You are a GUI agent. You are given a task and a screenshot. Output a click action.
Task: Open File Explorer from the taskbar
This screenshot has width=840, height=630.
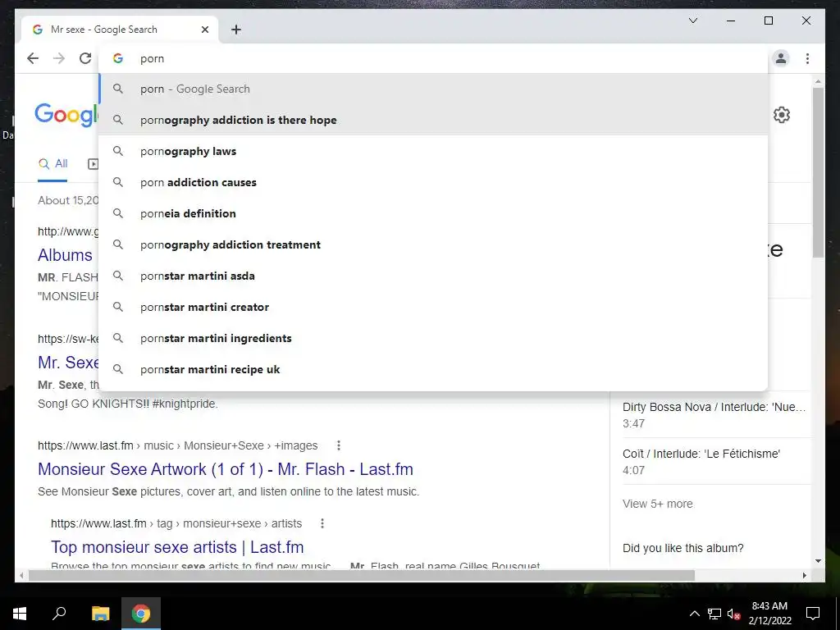point(100,614)
